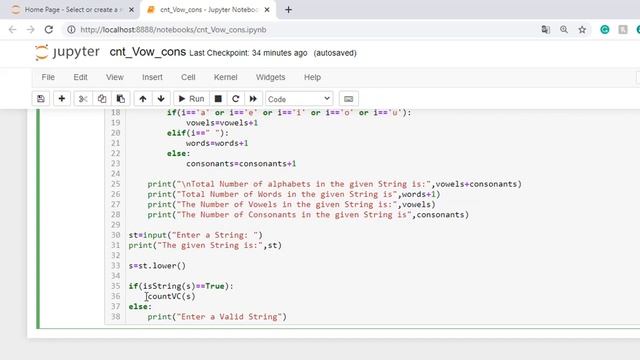Screen dimensions: 640x360
Task: Open the cell type Code dropdown
Action: click(299, 99)
